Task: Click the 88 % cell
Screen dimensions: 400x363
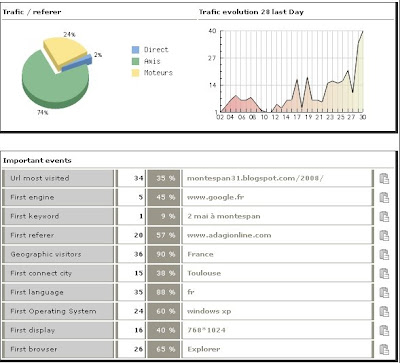Action: coord(164,292)
